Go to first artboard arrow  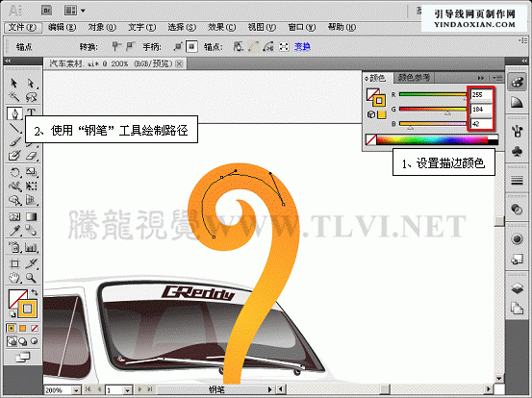[88, 389]
